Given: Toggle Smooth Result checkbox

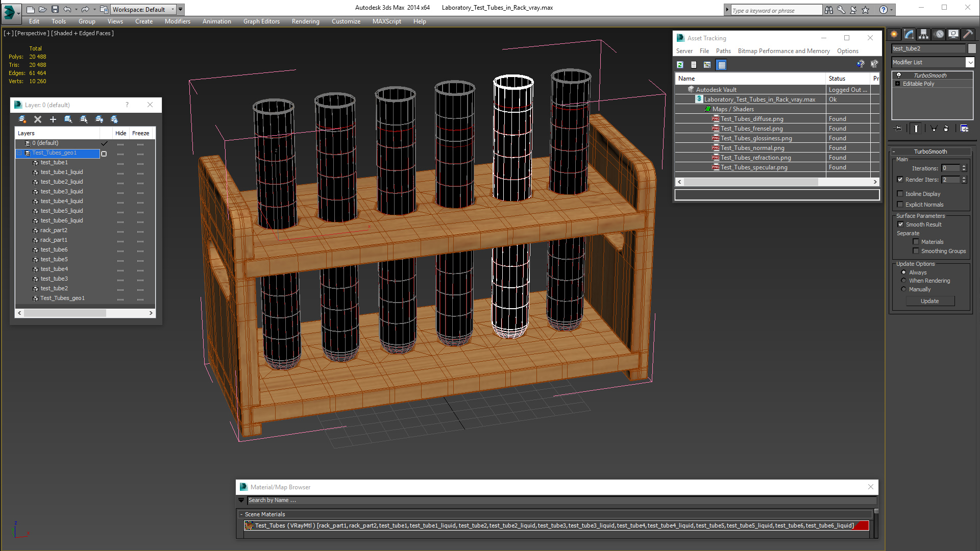Looking at the screenshot, I should click(901, 224).
